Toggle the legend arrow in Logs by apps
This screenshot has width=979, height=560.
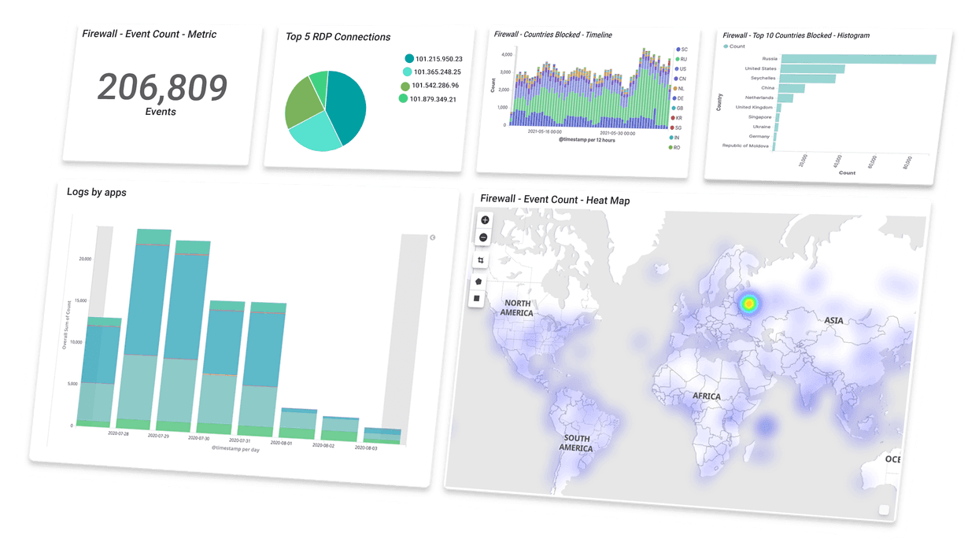(432, 238)
